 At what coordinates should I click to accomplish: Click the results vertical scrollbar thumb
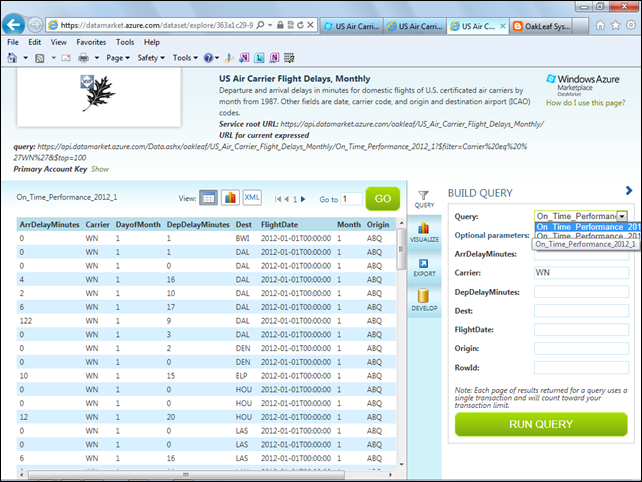pyautogui.click(x=401, y=250)
